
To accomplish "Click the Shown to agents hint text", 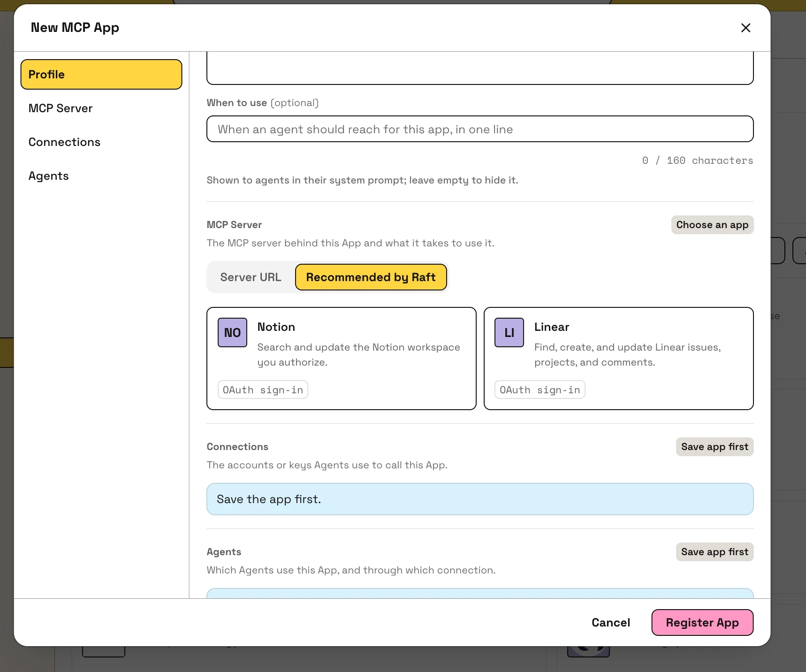I will tap(362, 180).
